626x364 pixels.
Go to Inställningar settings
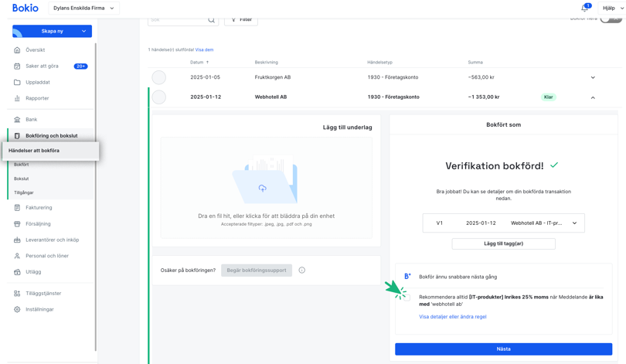point(39,309)
